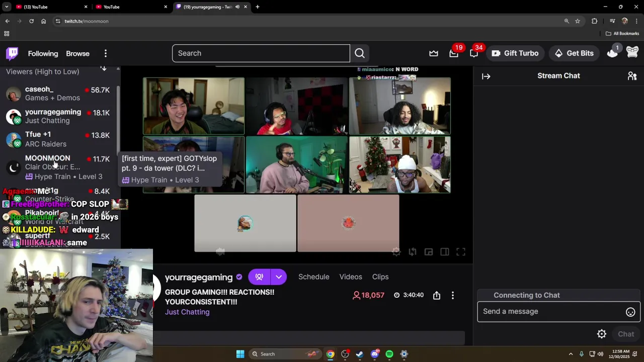This screenshot has width=644, height=362.
Task: Enter fullscreen on the stream player
Action: 461,252
